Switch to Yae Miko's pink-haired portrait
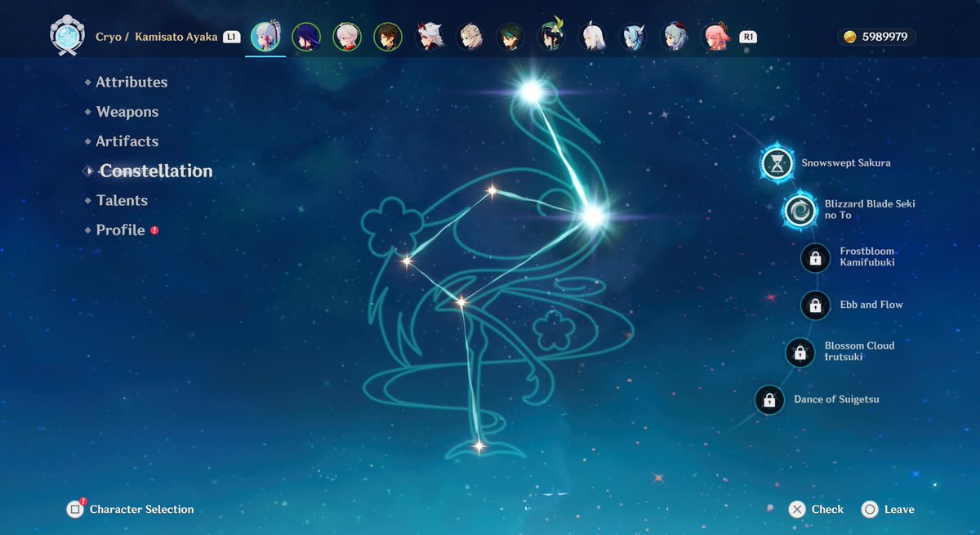Image resolution: width=980 pixels, height=535 pixels. [716, 37]
